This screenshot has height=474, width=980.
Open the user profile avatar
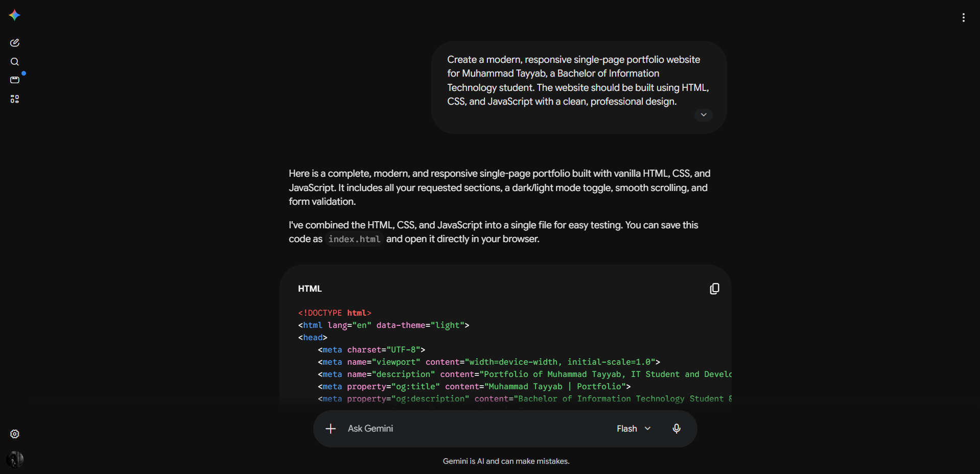[15, 459]
